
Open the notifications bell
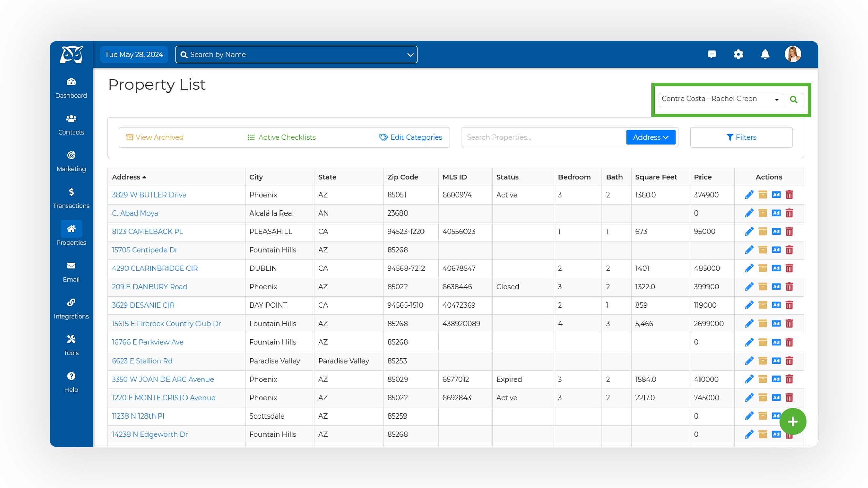[765, 54]
